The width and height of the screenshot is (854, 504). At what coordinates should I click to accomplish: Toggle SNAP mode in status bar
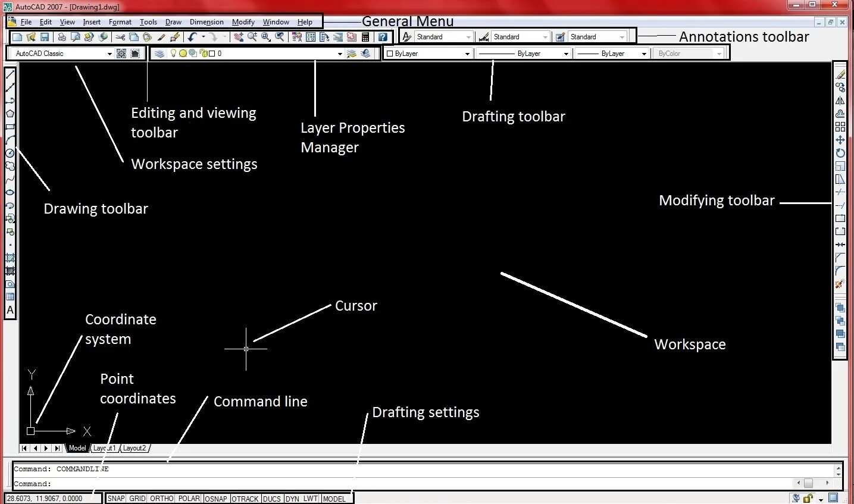coord(116,499)
